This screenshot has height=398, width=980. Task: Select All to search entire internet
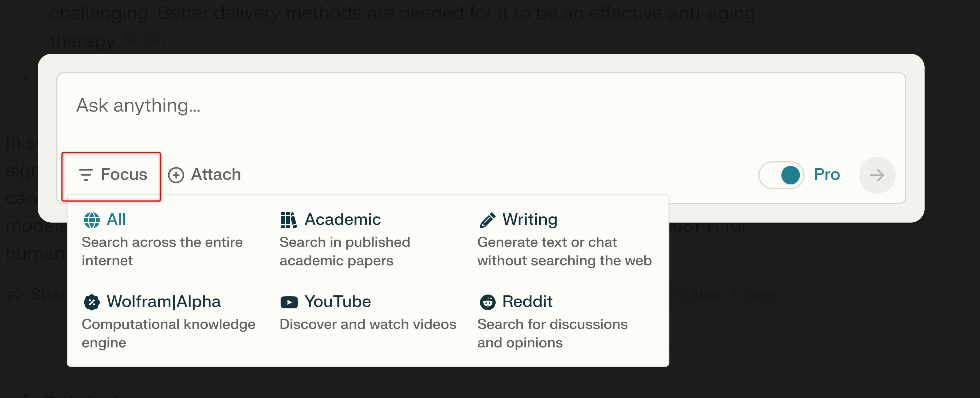(162, 240)
